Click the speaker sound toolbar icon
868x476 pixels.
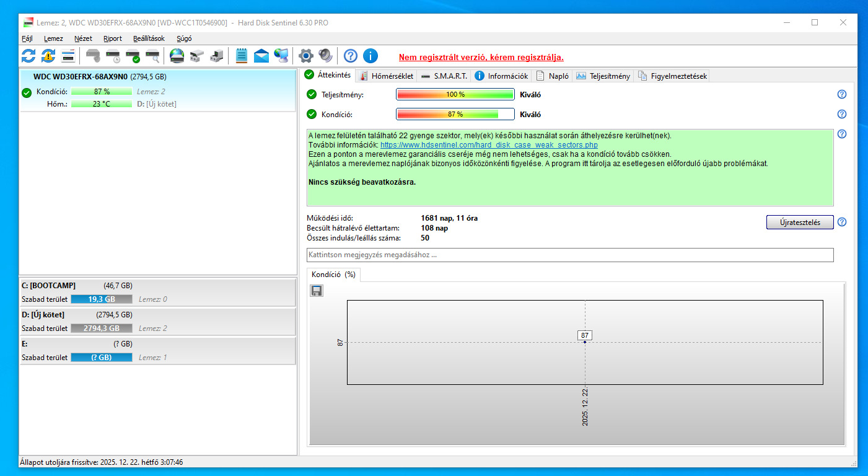325,56
